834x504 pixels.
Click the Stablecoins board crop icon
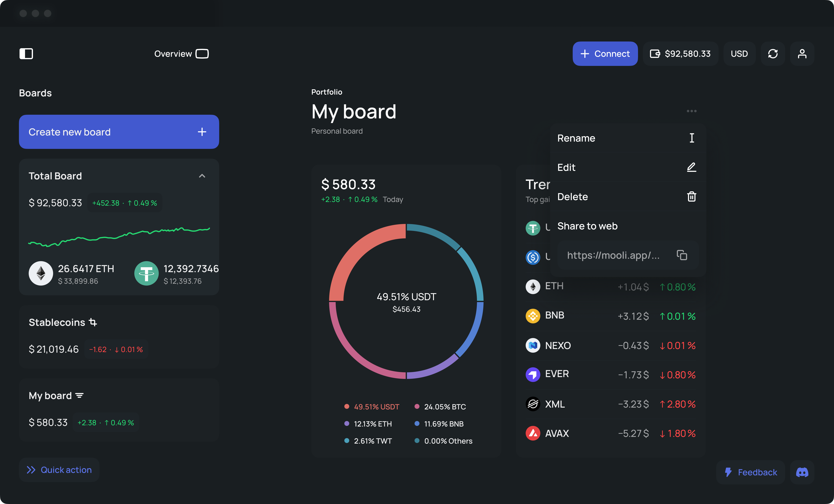[x=93, y=322]
